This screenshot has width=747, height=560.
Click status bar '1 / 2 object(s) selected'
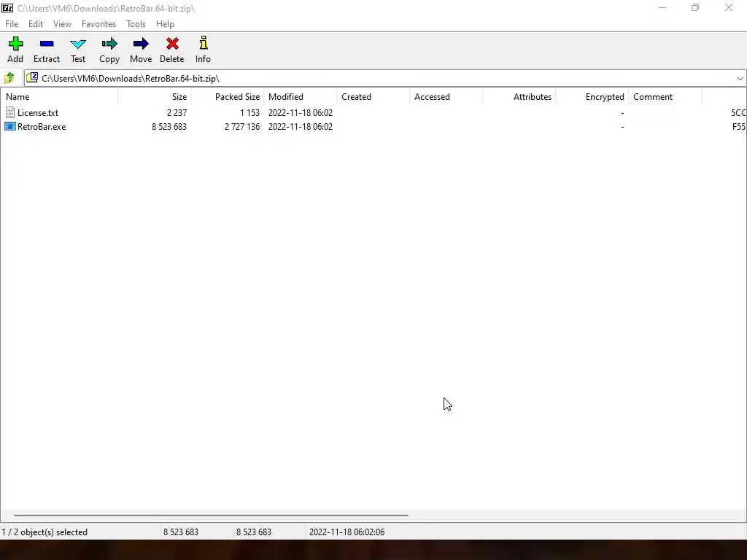click(x=44, y=532)
